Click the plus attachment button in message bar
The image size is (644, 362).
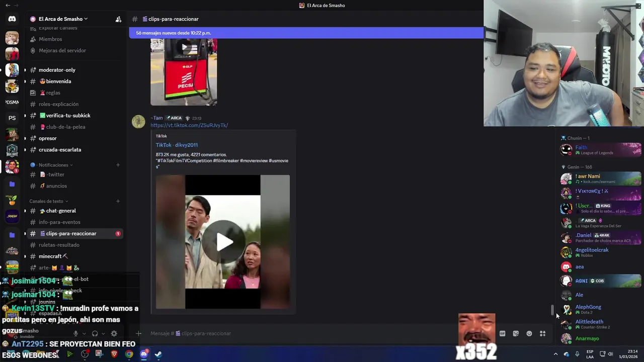click(x=138, y=333)
